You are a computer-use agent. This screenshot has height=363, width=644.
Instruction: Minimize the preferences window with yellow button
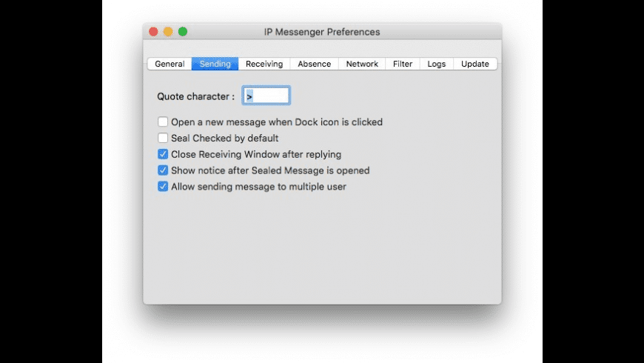[x=168, y=32]
